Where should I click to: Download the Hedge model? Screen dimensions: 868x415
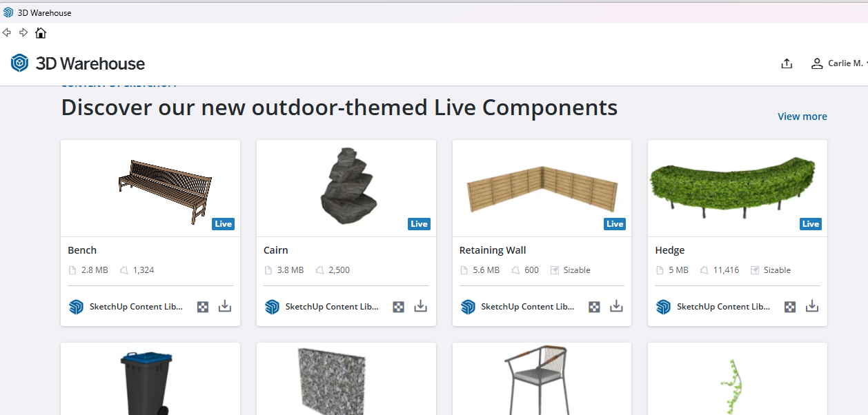pos(812,307)
